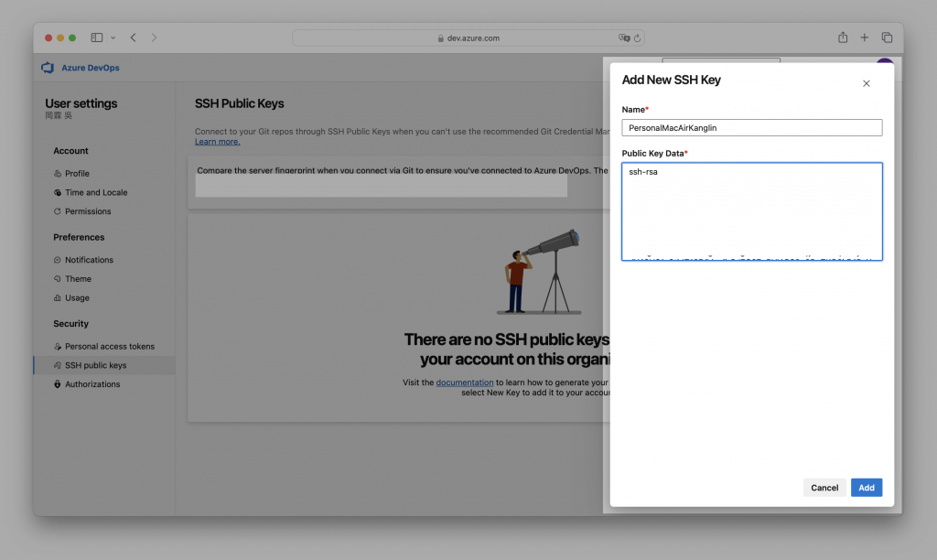Open Usage preferences
This screenshot has width=937, height=560.
click(x=77, y=297)
